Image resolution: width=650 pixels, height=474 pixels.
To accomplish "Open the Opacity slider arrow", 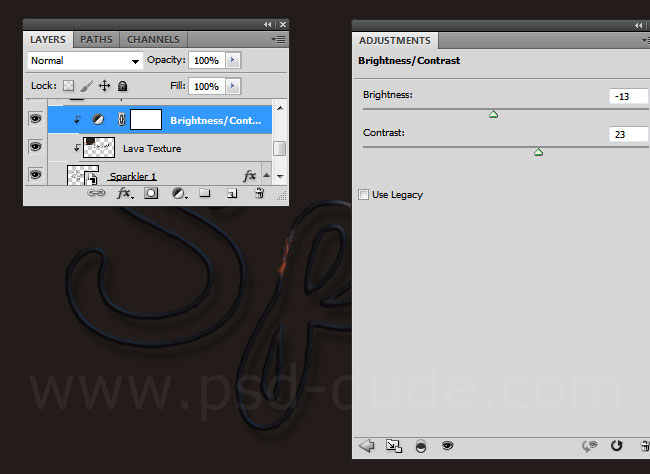I will click(233, 60).
